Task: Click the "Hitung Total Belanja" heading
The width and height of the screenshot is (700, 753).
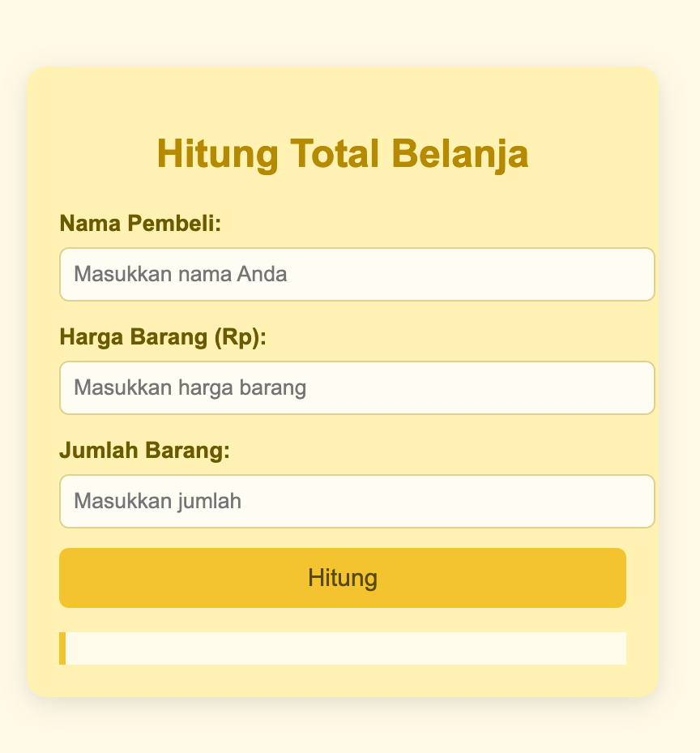Action: (x=343, y=154)
